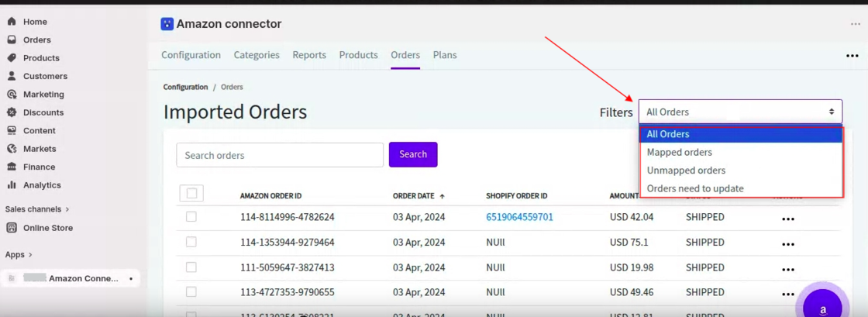Switch to the Categories tab
Viewport: 868px width, 317px height.
tap(257, 55)
